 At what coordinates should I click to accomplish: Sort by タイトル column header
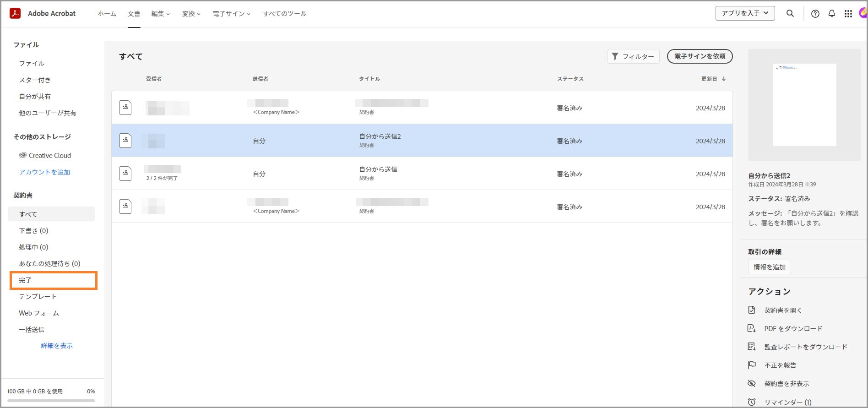(x=369, y=79)
